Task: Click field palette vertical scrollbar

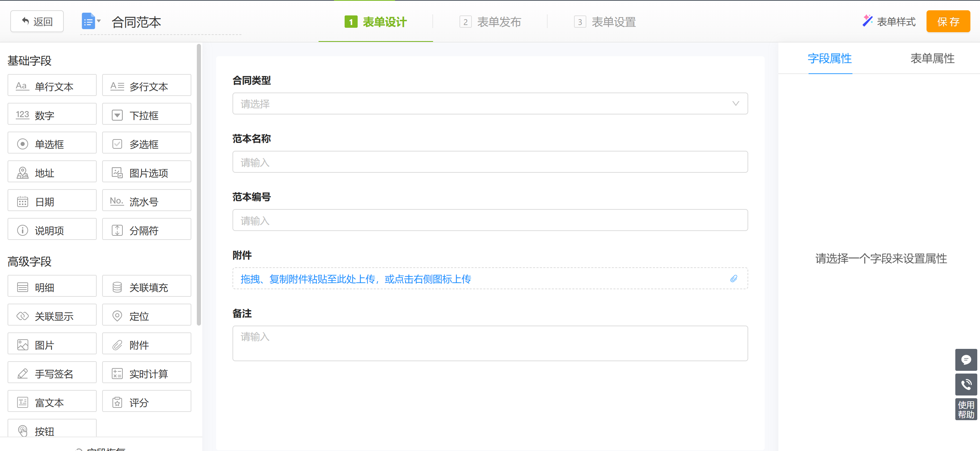Action: pos(199,185)
